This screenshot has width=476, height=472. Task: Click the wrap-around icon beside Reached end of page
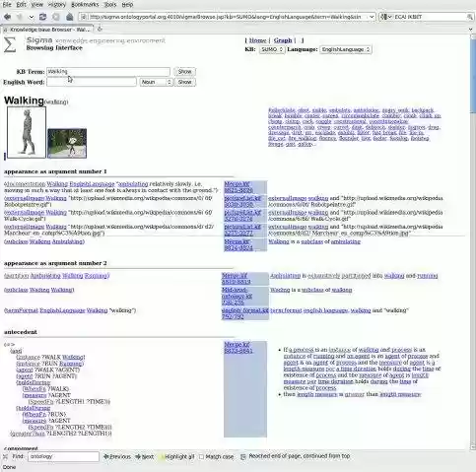click(243, 456)
